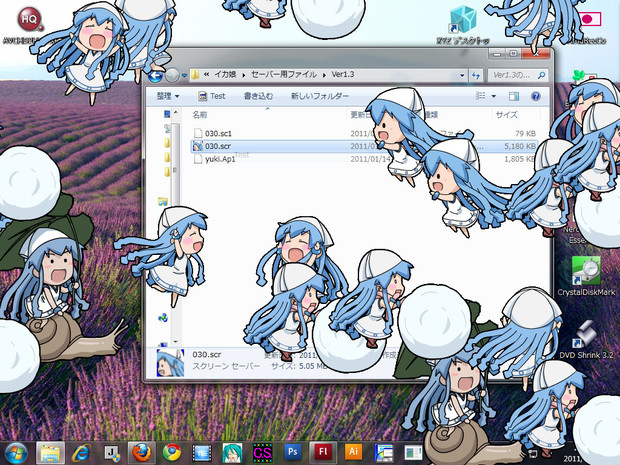Sort by the 名前 column header
Screen dimensions: 620x465
[x=200, y=115]
